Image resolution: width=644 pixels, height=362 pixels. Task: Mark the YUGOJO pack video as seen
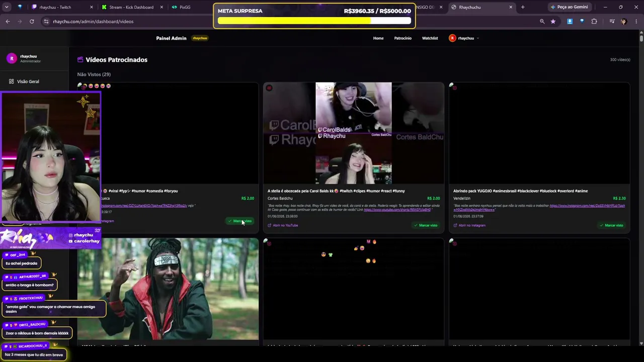pyautogui.click(x=611, y=225)
